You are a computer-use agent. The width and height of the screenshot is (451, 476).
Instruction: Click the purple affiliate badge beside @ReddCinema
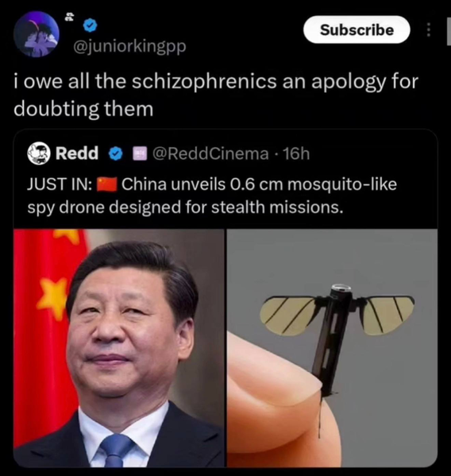[x=140, y=154]
